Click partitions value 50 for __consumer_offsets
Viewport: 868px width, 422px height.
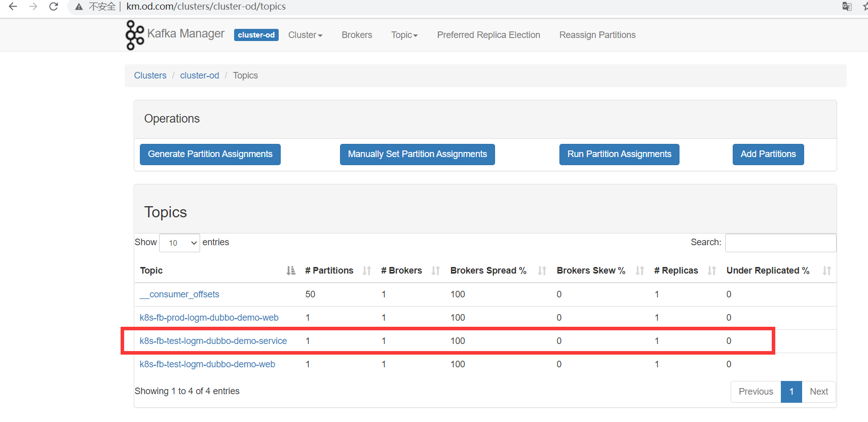tap(310, 294)
